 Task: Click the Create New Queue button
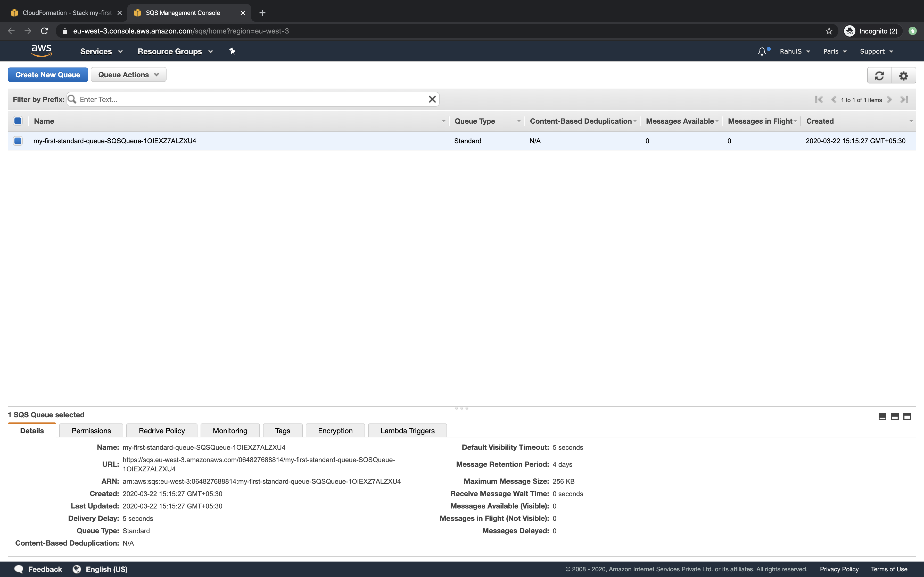click(x=48, y=74)
